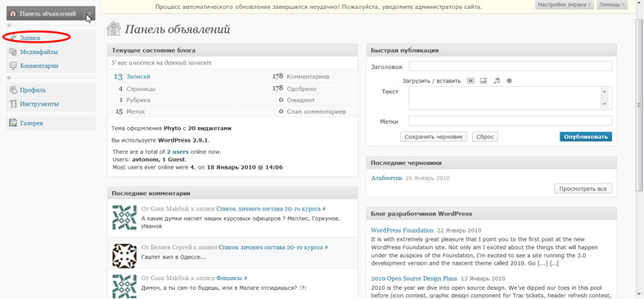
Task: Open the Настройки экрана dropdown
Action: [565, 5]
